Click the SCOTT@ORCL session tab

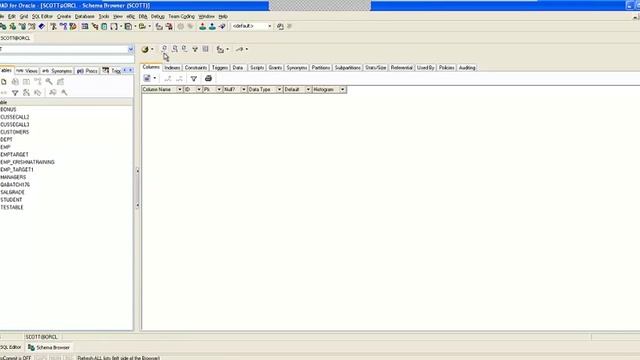point(15,38)
